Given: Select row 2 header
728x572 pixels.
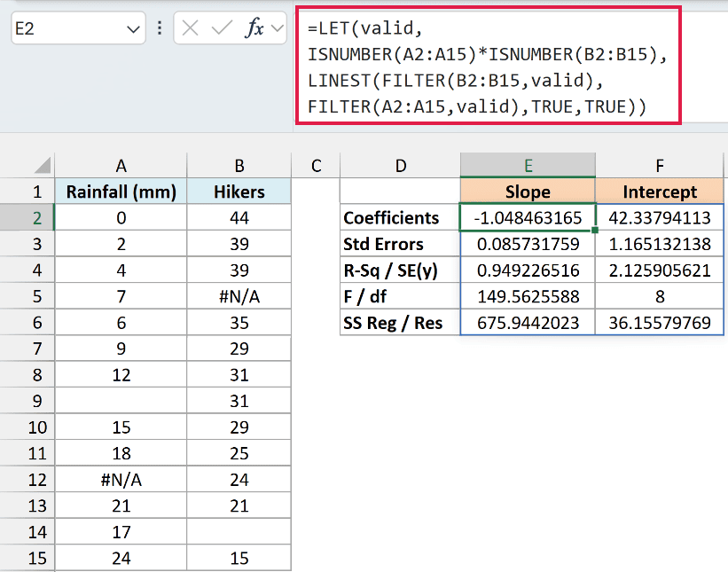Looking at the screenshot, I should pos(27,218).
